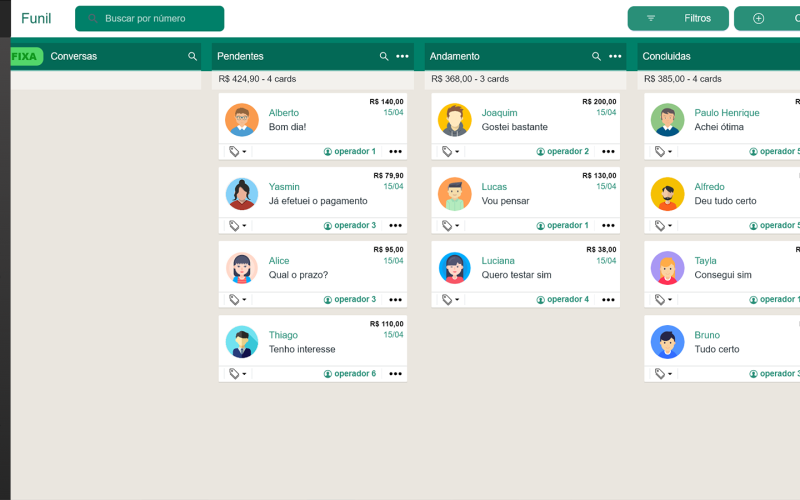Open the Filtros button
Screen dimensions: 800x500
coord(678,18)
